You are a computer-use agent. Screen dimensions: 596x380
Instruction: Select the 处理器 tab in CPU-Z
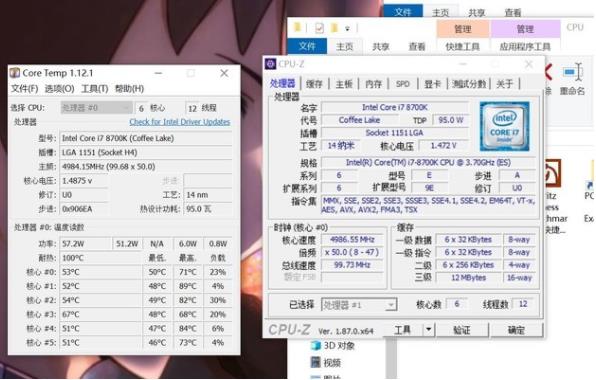(282, 84)
